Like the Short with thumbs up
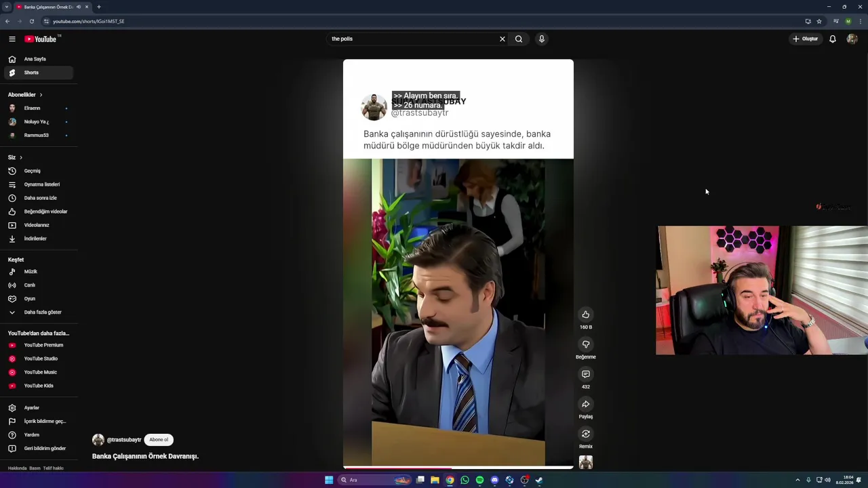The width and height of the screenshot is (868, 488). pos(586,314)
